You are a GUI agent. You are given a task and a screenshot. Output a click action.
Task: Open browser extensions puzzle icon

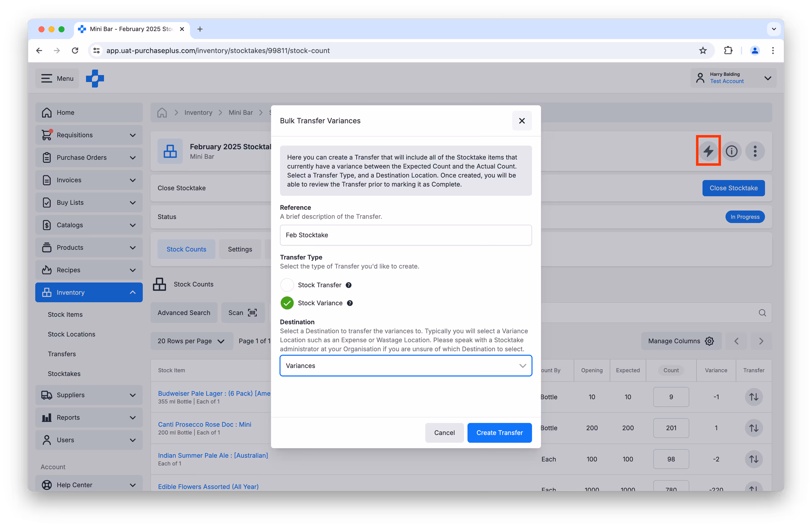pos(728,51)
